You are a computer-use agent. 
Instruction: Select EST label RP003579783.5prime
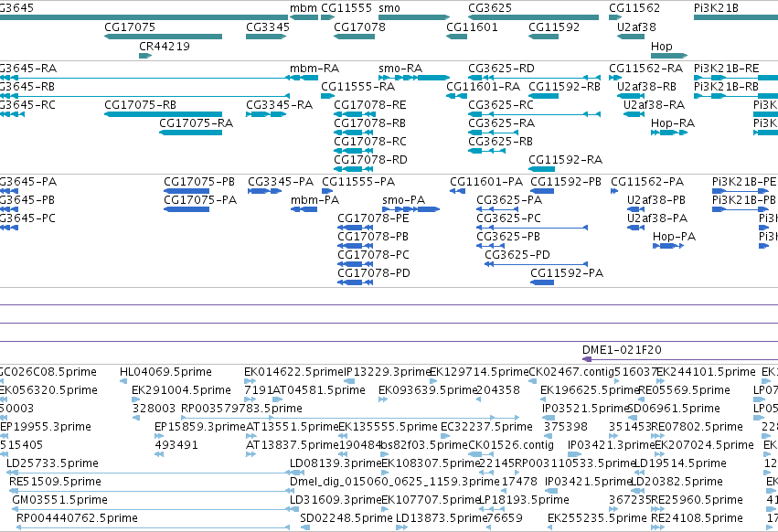tap(241, 409)
